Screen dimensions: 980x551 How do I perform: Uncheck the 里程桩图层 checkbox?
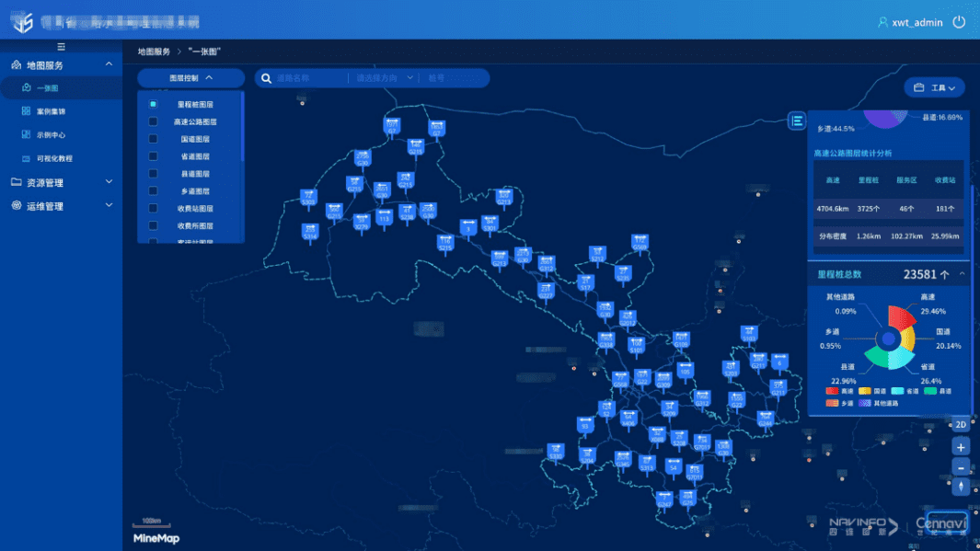[154, 105]
